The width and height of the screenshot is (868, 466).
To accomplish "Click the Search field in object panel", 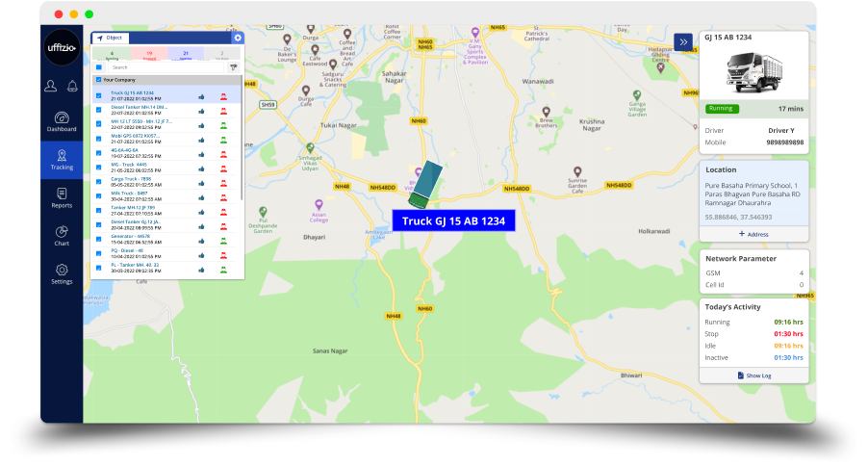I will 165,67.
